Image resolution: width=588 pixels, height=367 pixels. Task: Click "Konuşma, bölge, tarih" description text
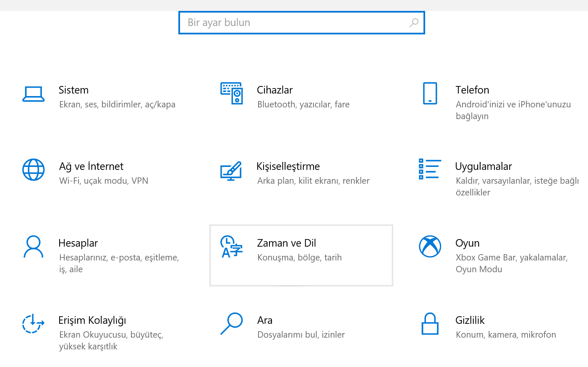[x=299, y=258]
